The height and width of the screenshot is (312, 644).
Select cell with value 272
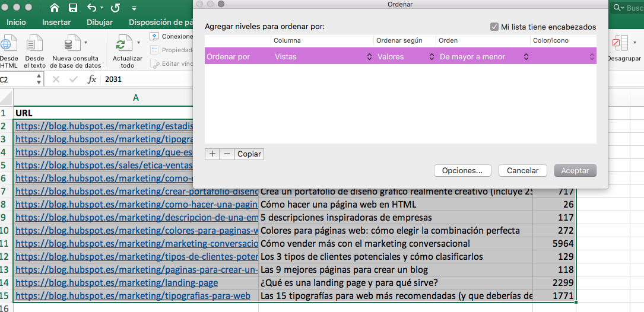pyautogui.click(x=554, y=231)
